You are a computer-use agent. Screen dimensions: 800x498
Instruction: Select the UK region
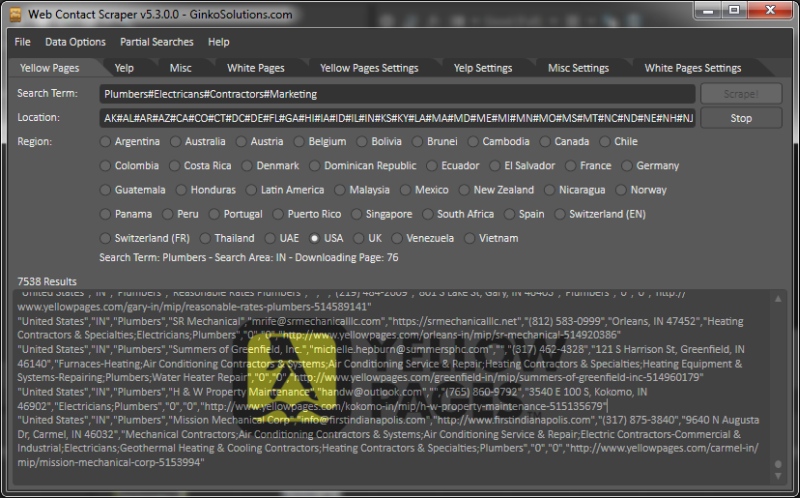[368, 238]
